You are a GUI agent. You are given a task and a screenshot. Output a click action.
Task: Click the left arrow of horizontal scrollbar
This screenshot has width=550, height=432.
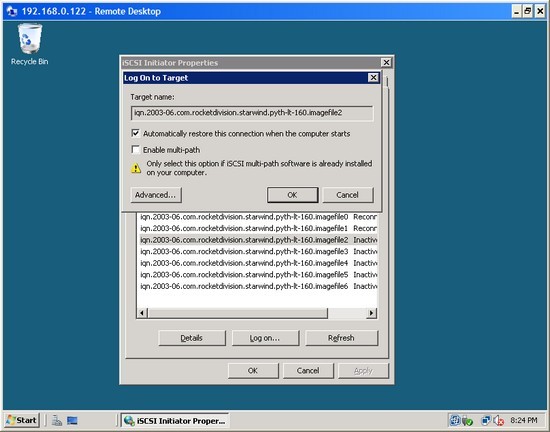pyautogui.click(x=142, y=313)
